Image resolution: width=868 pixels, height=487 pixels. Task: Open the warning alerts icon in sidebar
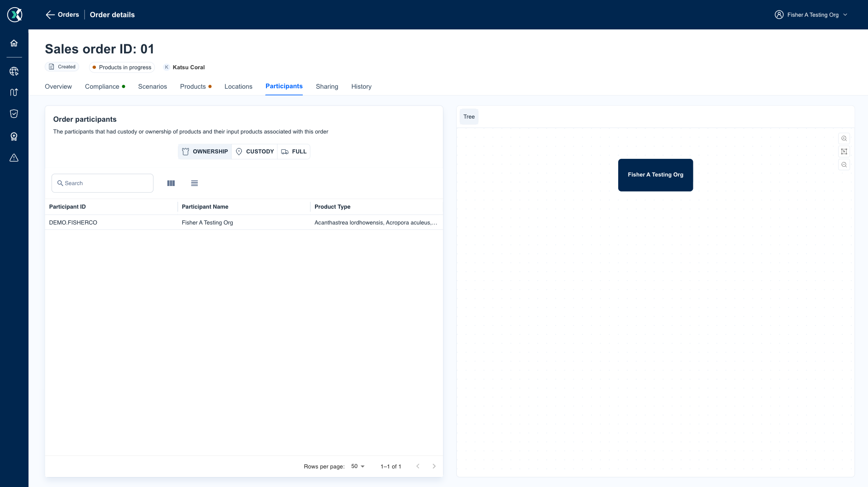pos(14,158)
